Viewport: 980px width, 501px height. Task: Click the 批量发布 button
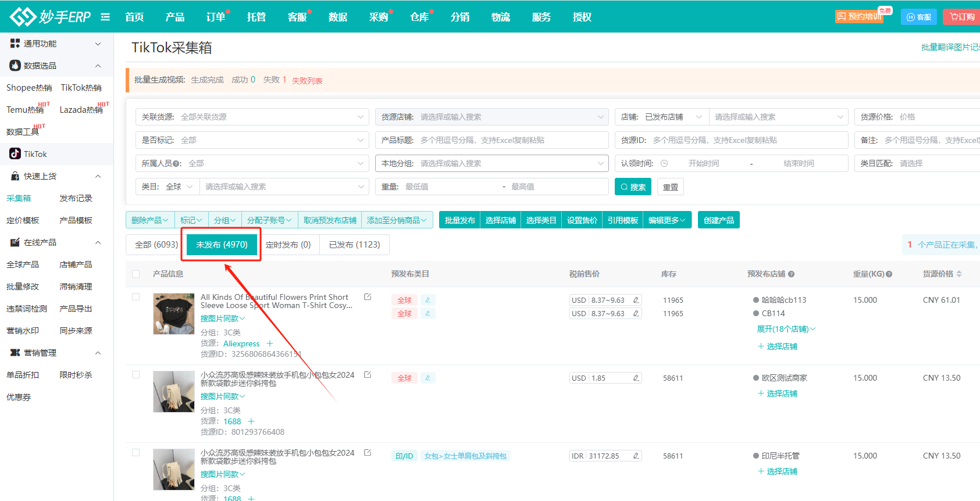[x=459, y=220]
